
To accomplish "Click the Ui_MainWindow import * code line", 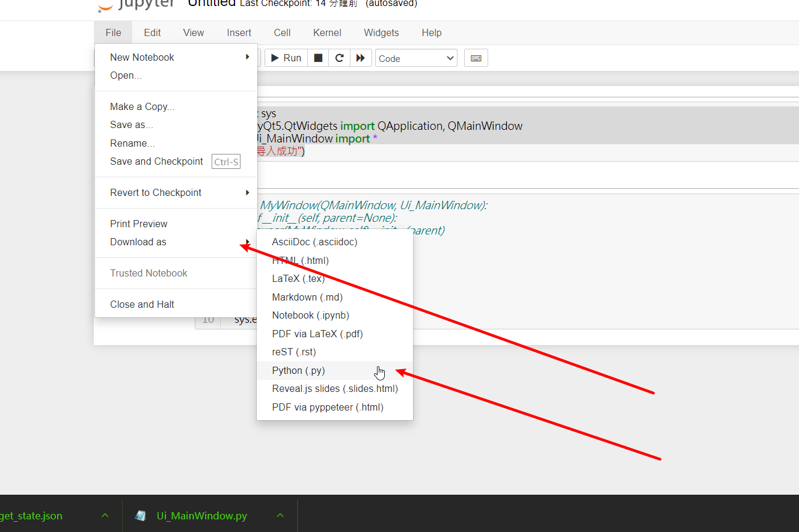I will pos(317,138).
